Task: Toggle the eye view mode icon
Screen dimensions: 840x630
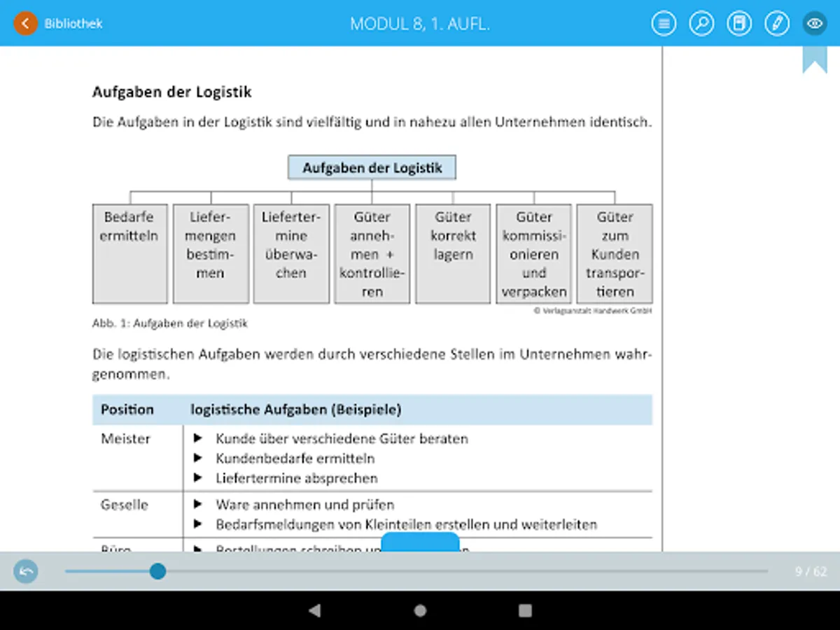Action: tap(814, 23)
